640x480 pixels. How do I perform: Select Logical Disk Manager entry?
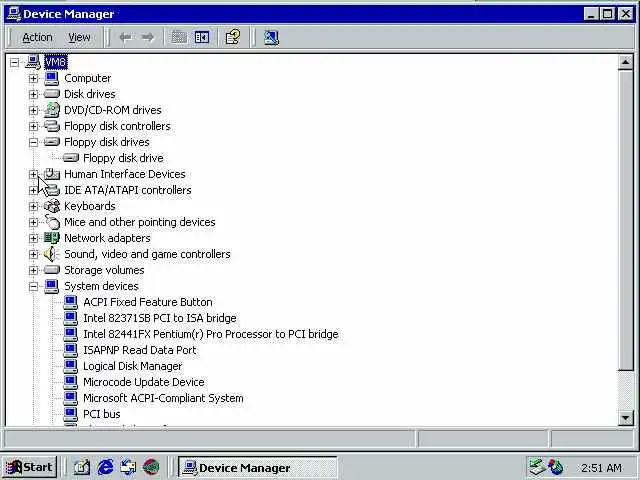coord(133,366)
